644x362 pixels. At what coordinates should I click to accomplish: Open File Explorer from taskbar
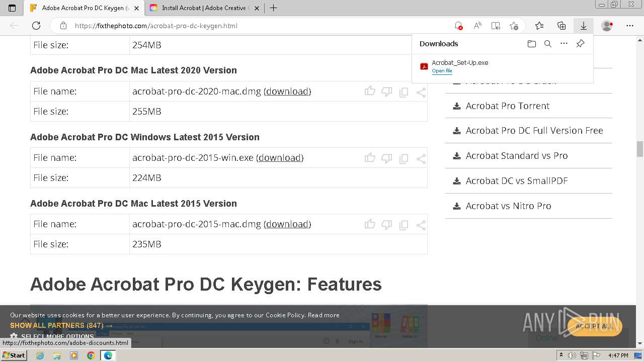click(57, 355)
